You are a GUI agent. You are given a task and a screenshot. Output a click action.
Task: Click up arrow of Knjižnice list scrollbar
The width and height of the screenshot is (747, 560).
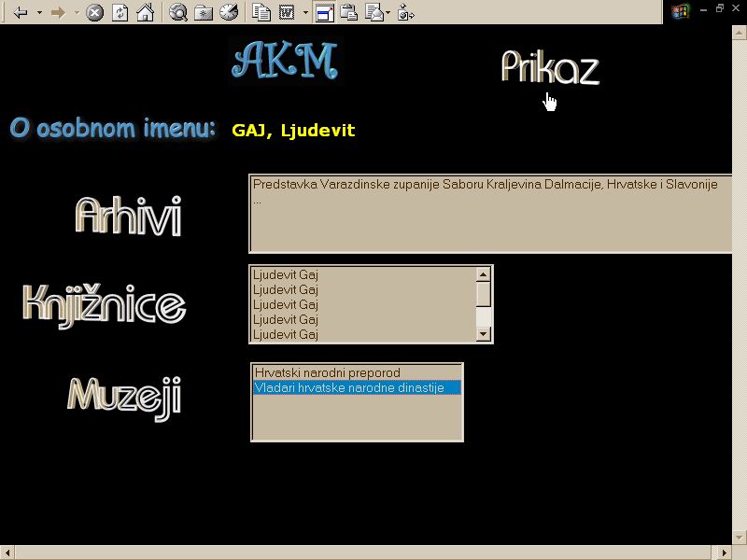[x=483, y=274]
